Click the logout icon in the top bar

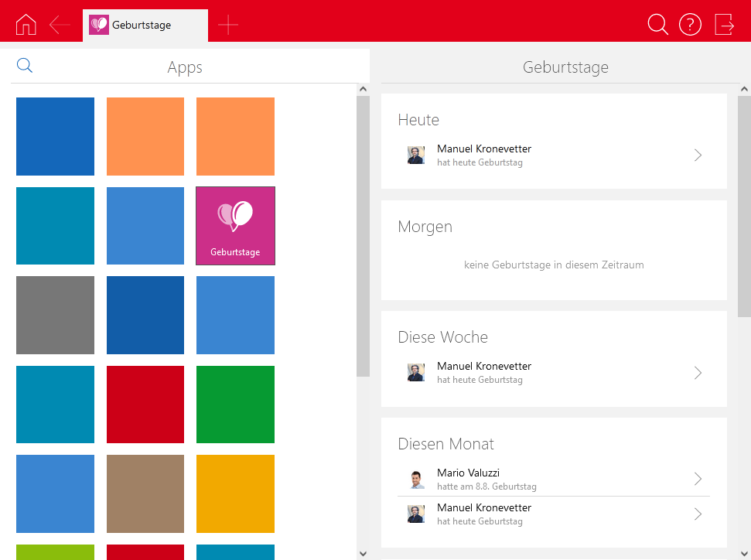pyautogui.click(x=724, y=25)
